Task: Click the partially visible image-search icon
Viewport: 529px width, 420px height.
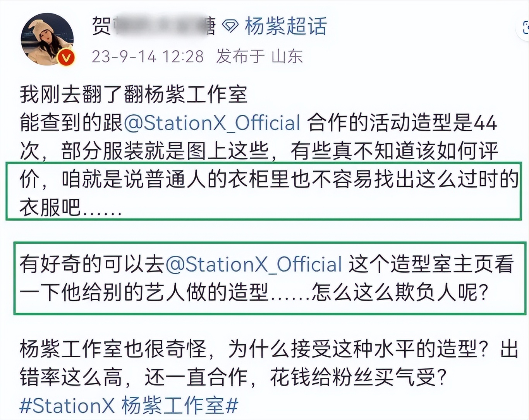Action: tap(525, 28)
